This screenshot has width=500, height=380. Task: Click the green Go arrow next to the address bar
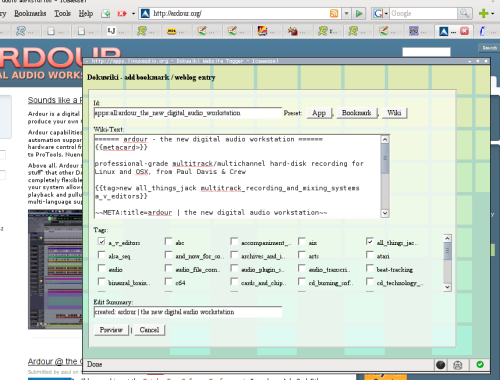[359, 14]
